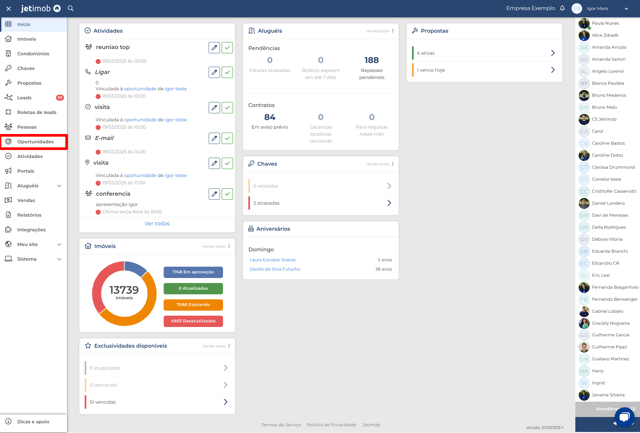Complete the second 'visita' activity at 17:00
Viewport: 640px width, 433px height.
(227, 163)
